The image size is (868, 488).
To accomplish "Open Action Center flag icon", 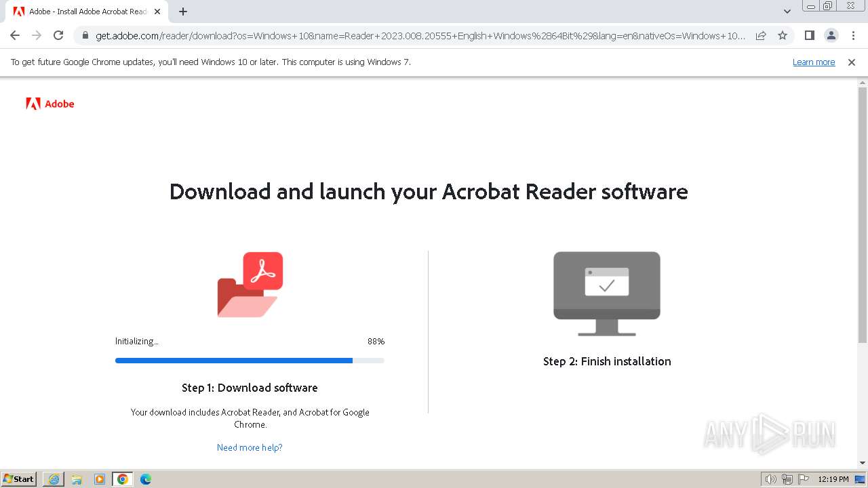I will [x=804, y=479].
